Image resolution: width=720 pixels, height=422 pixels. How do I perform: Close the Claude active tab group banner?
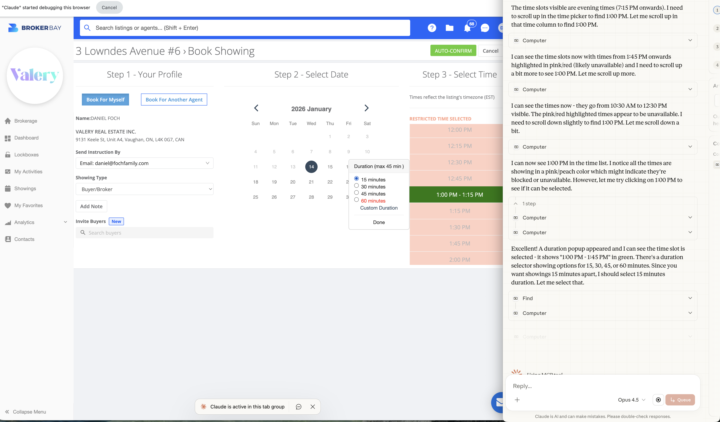coord(313,406)
